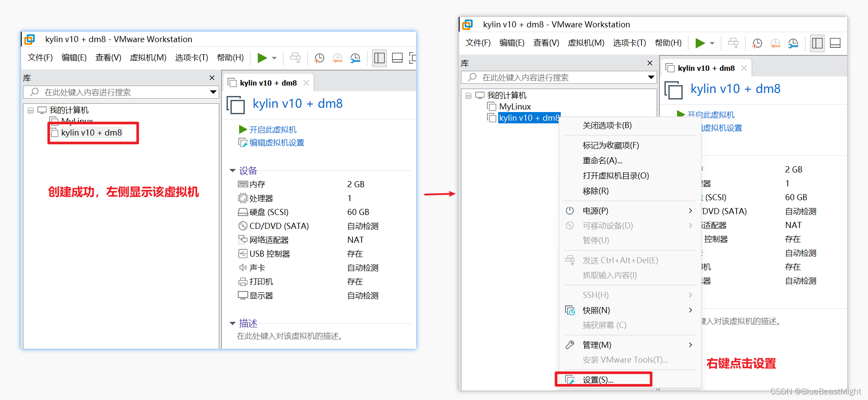Expand 电源(P) submenu in context menu
This screenshot has height=400, width=868.
(630, 211)
